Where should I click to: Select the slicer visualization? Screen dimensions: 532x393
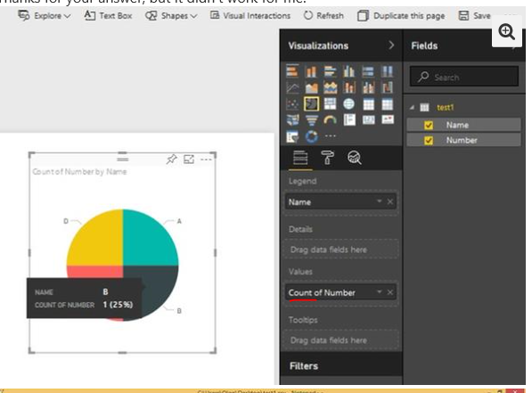pos(292,136)
